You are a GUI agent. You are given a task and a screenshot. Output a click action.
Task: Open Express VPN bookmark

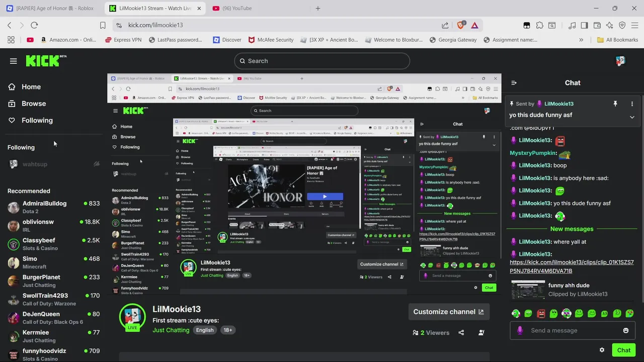123,40
